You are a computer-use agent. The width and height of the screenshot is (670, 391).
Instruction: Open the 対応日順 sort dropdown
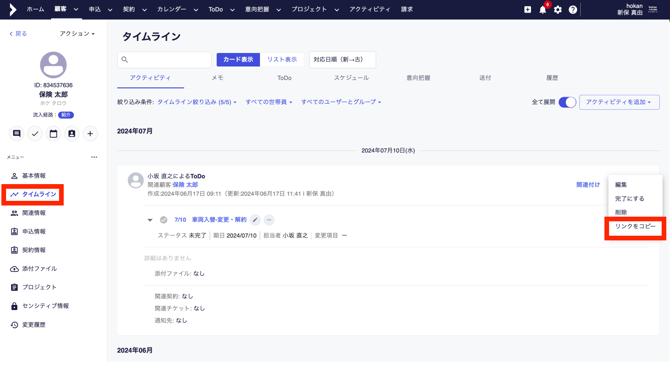[343, 59]
